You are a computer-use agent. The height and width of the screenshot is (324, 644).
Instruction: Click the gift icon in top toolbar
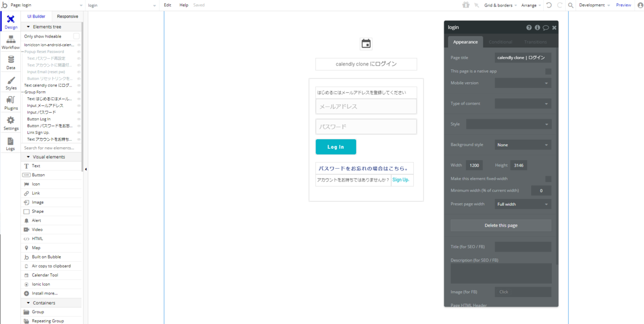(466, 5)
